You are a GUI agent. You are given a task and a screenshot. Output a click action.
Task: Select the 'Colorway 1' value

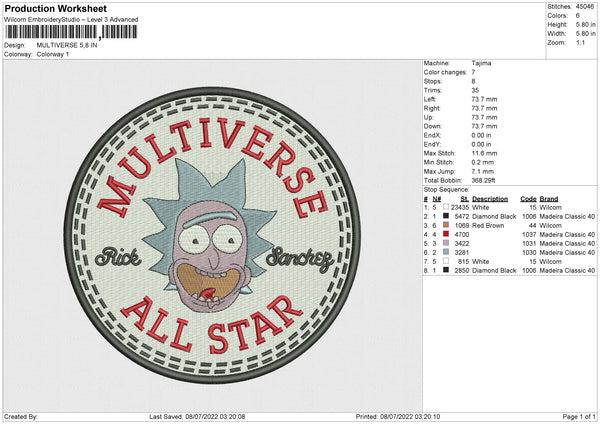53,54
